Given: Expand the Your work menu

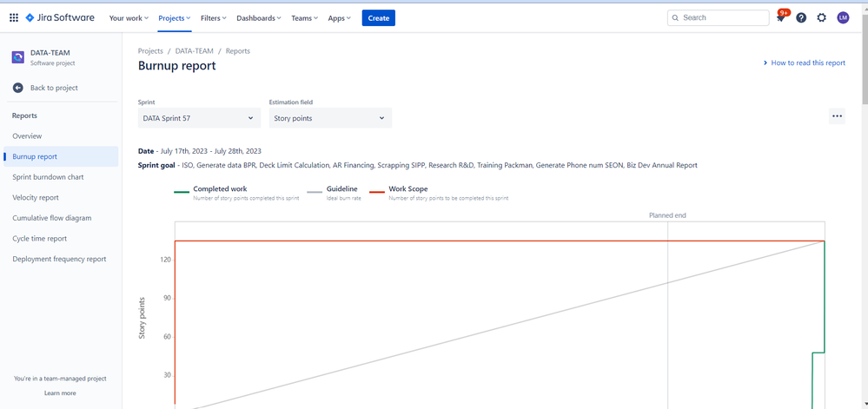Looking at the screenshot, I should [x=129, y=17].
